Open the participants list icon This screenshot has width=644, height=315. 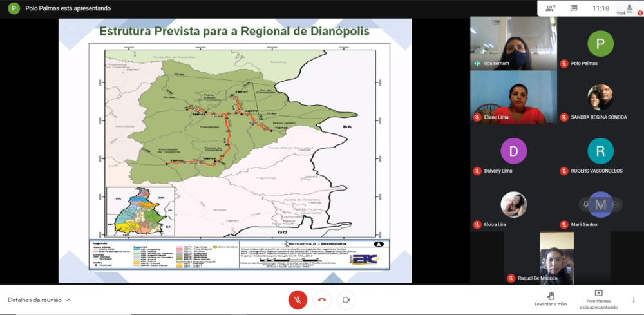(x=551, y=8)
